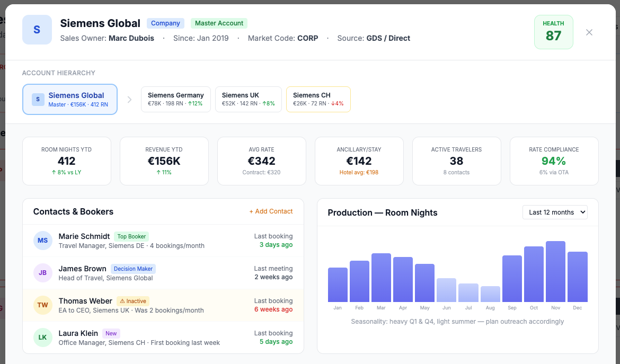
Task: Click the Decision Maker badge
Action: [x=133, y=269]
